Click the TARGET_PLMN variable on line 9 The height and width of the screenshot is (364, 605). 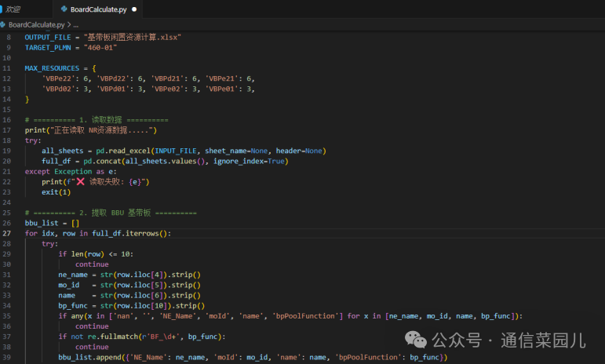(48, 48)
